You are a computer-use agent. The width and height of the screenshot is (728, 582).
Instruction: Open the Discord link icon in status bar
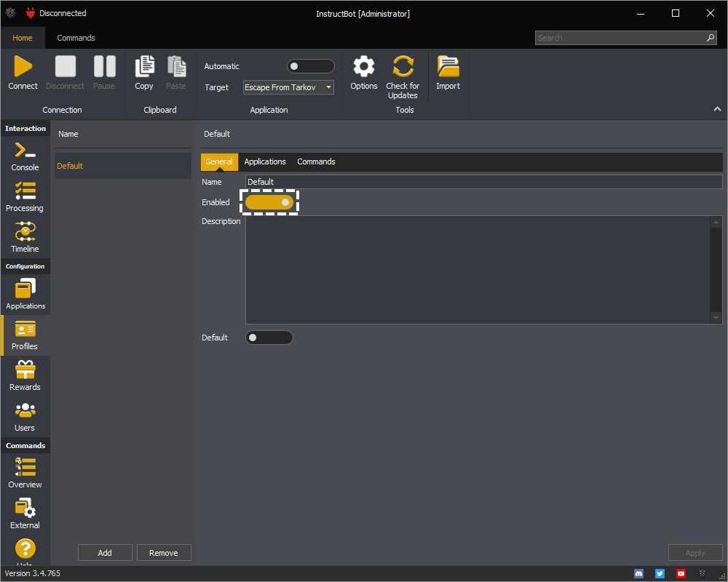point(639,574)
